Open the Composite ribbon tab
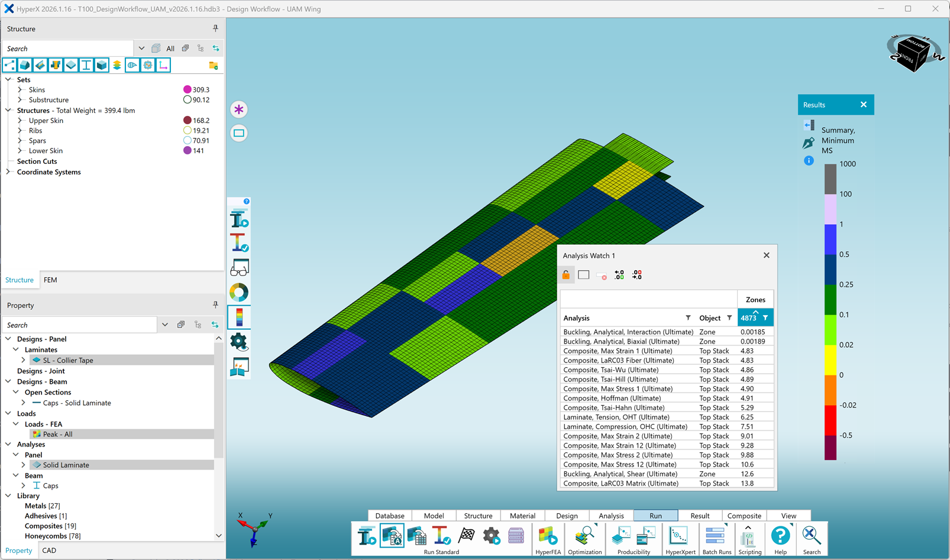The width and height of the screenshot is (950, 560). click(744, 516)
